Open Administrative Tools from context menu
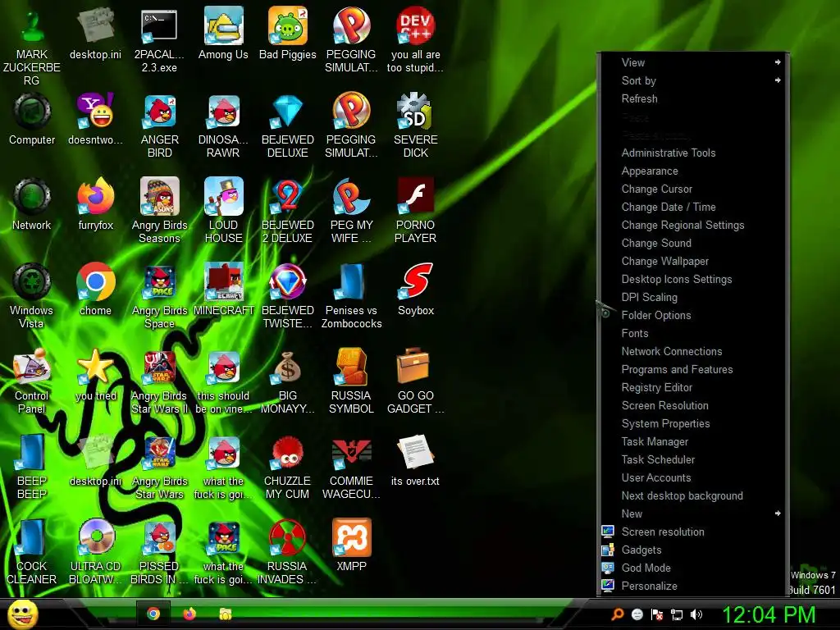Image resolution: width=840 pixels, height=630 pixels. point(692,153)
